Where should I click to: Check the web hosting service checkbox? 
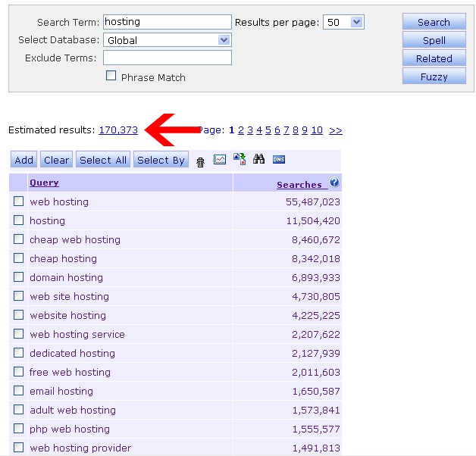click(18, 334)
